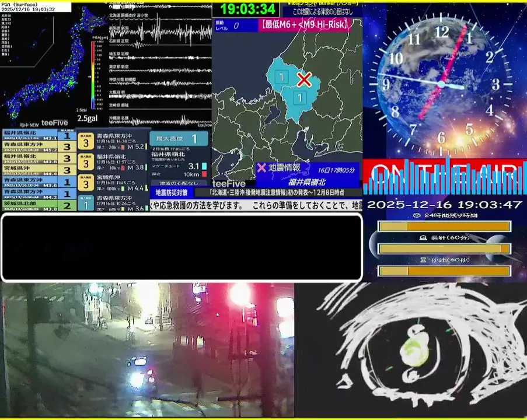Click the 2.5gal reading below the PGA map
The image size is (527, 420).
[87, 118]
